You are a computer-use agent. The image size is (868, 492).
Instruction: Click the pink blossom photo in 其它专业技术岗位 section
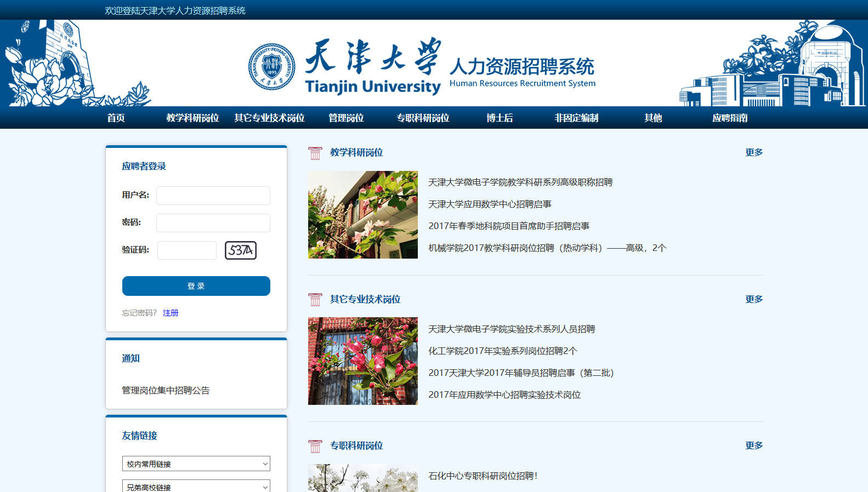363,361
